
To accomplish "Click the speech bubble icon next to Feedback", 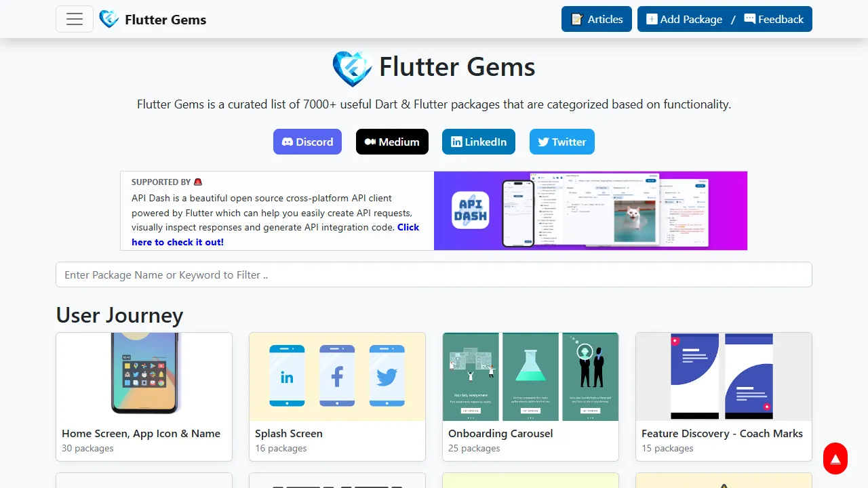I will click(750, 19).
